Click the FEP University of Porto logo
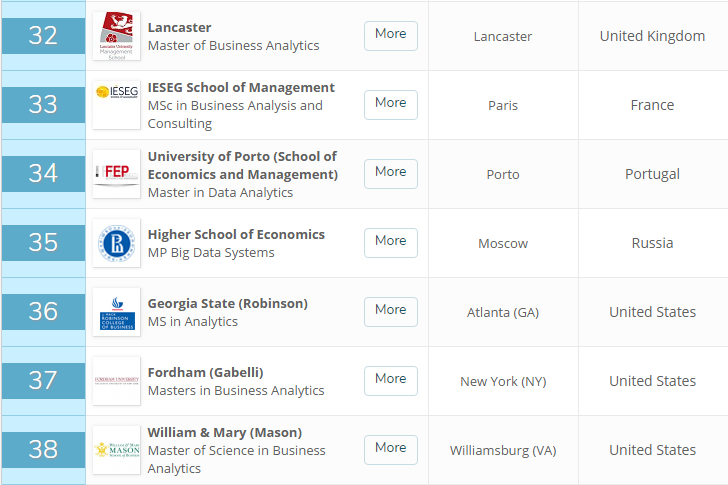The height and width of the screenshot is (485, 728). point(116,174)
